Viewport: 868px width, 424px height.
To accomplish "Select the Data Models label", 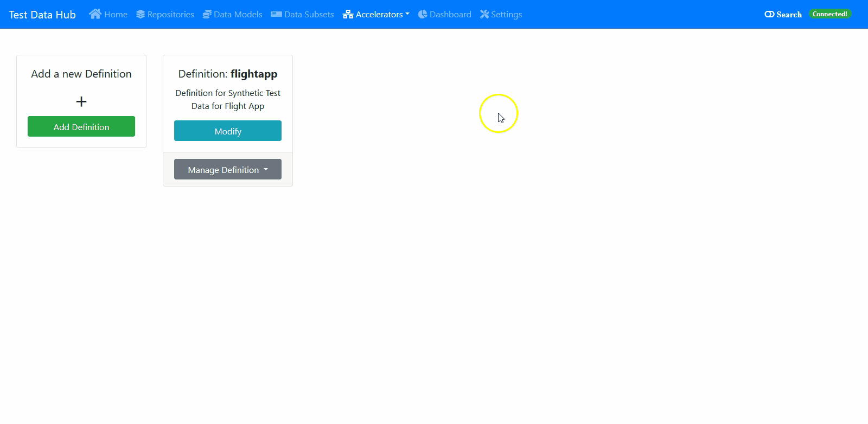I will [238, 15].
